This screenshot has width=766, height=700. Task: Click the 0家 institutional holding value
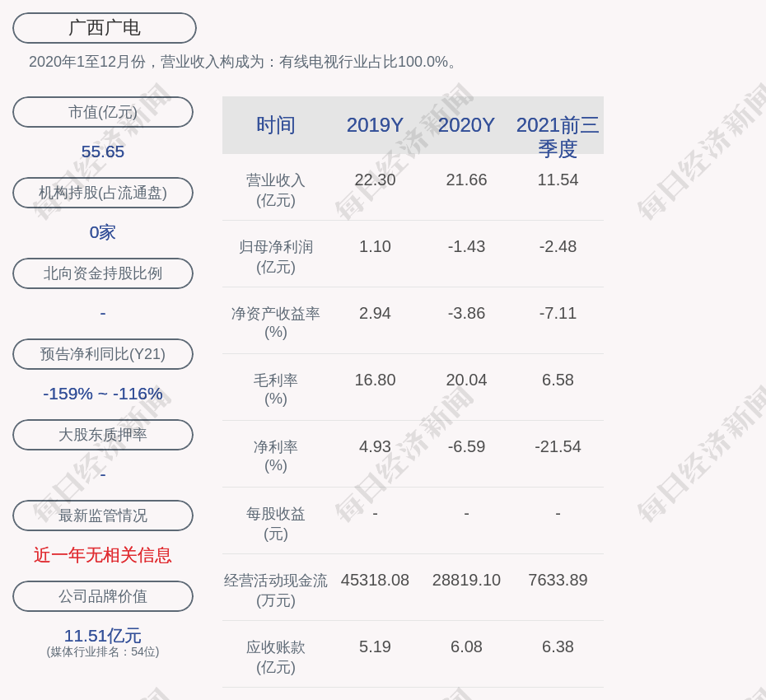[103, 232]
